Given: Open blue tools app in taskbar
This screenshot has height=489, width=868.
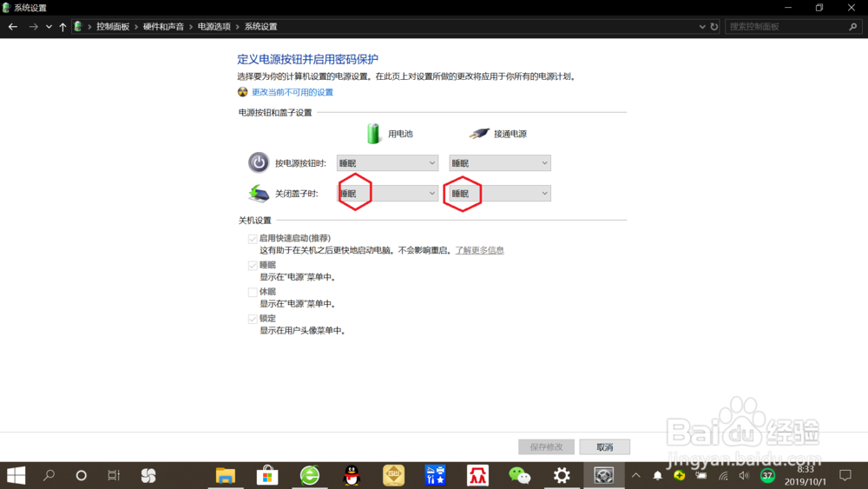Looking at the screenshot, I should coord(436,475).
